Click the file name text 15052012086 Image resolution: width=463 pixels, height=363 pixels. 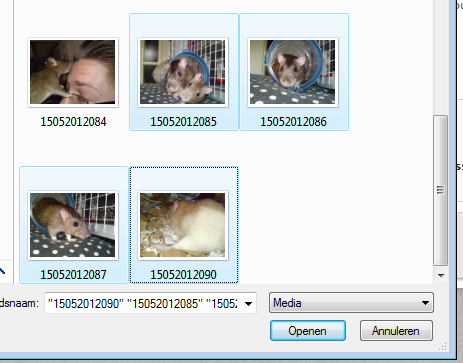click(293, 122)
